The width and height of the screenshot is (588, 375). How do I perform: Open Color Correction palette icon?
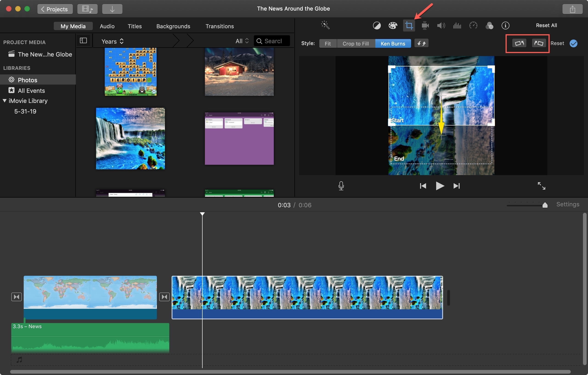(393, 26)
